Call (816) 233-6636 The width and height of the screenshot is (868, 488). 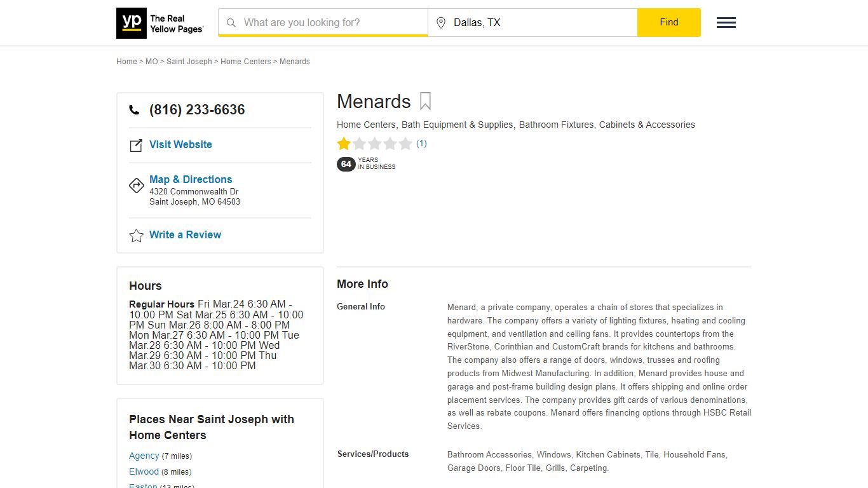pos(197,109)
